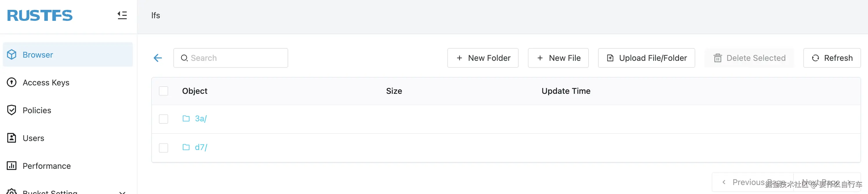The image size is (868, 194).
Task: Click the Upload File/Folder button
Action: pyautogui.click(x=646, y=58)
